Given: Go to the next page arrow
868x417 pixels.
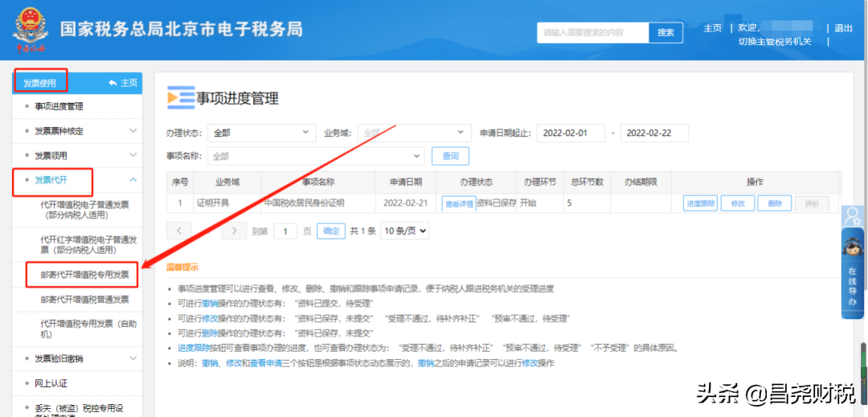Looking at the screenshot, I should pos(234,231).
